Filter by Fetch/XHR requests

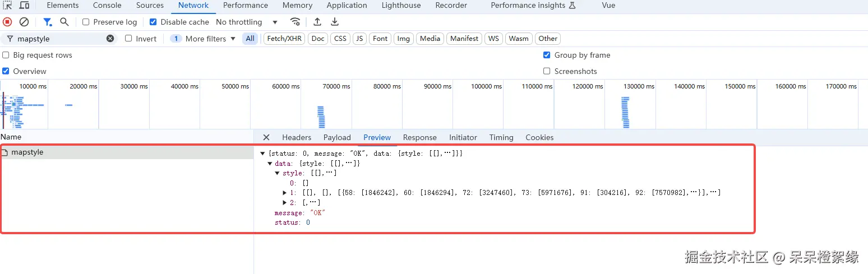[x=284, y=39]
